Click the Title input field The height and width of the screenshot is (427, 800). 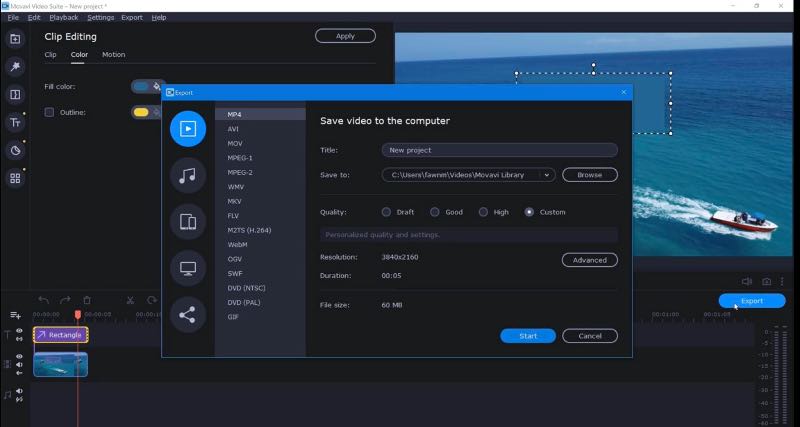coord(499,150)
